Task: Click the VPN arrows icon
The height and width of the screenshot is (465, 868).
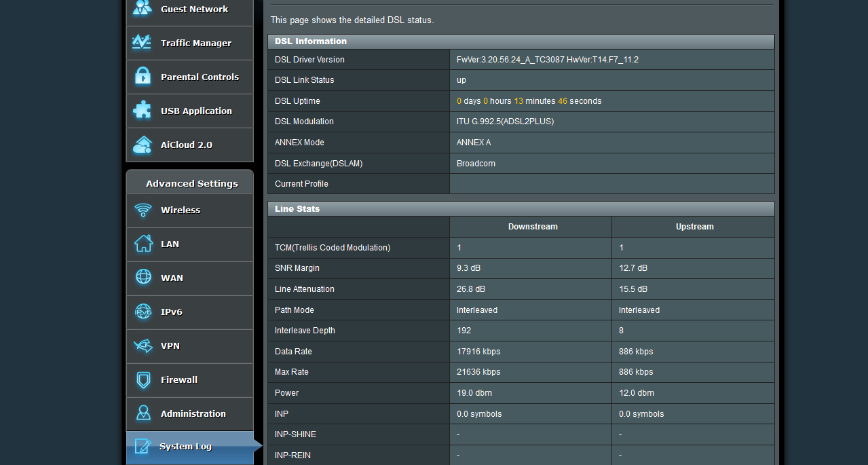Action: pyautogui.click(x=143, y=346)
